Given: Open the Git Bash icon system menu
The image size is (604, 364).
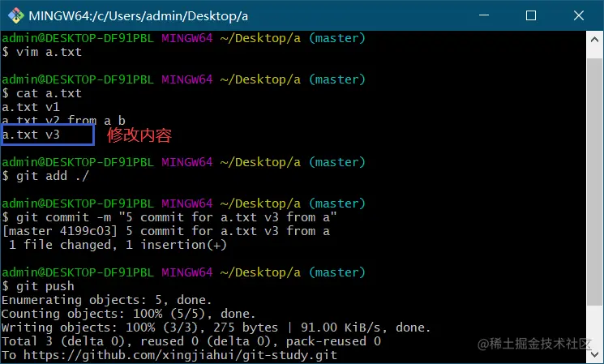Looking at the screenshot, I should pyautogui.click(x=15, y=15).
